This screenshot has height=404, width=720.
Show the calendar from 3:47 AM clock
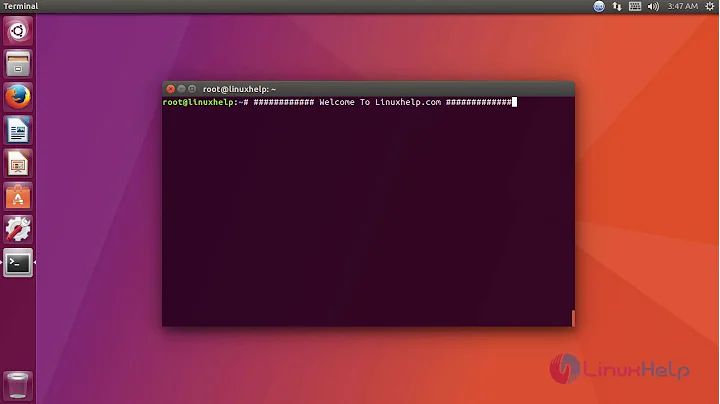coord(682,6)
